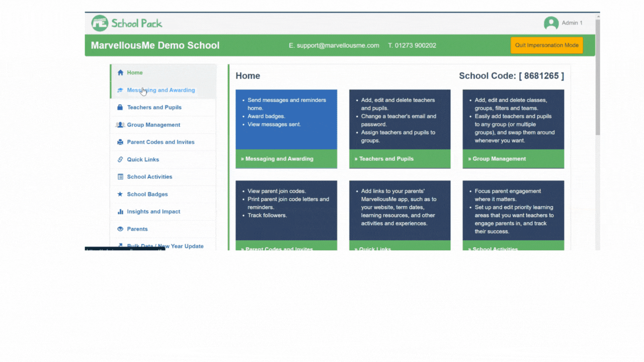The image size is (644, 362).
Task: Open the Group Management card link
Action: (x=513, y=159)
